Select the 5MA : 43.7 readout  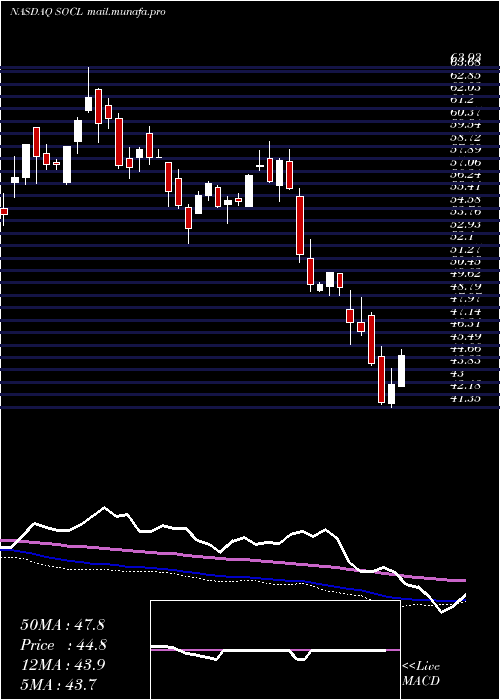pos(59,684)
